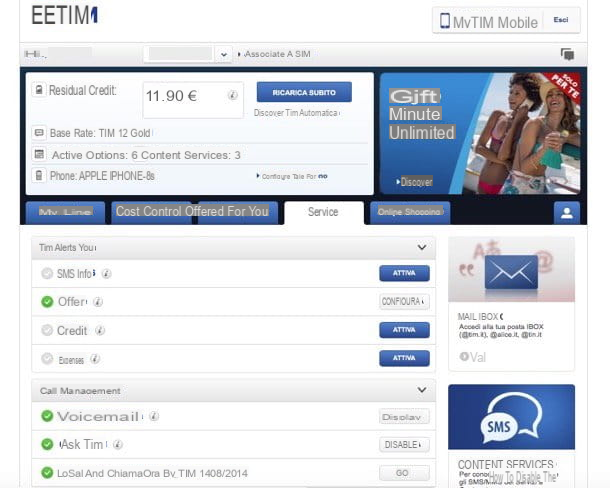This screenshot has height=488, width=610.
Task: Show info icon next to Expenses
Action: pos(95,359)
